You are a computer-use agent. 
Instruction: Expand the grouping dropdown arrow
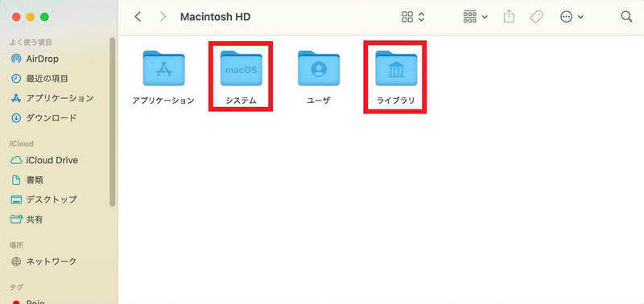click(485, 17)
